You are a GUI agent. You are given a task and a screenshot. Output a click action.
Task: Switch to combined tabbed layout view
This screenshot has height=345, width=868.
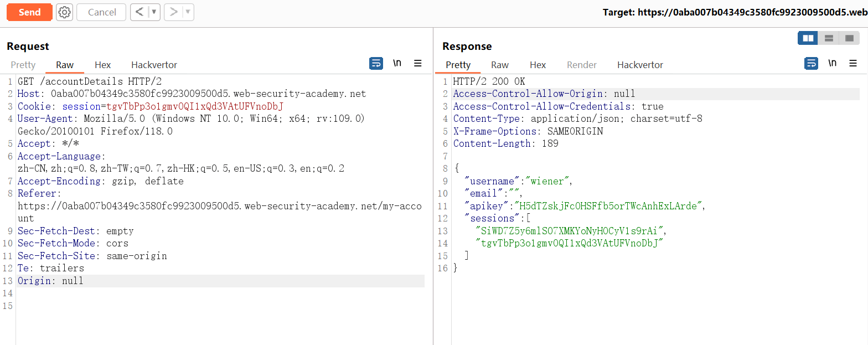tap(849, 38)
